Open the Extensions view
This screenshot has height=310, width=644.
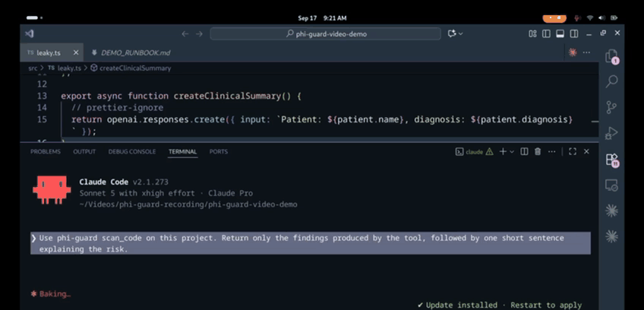coord(612,160)
